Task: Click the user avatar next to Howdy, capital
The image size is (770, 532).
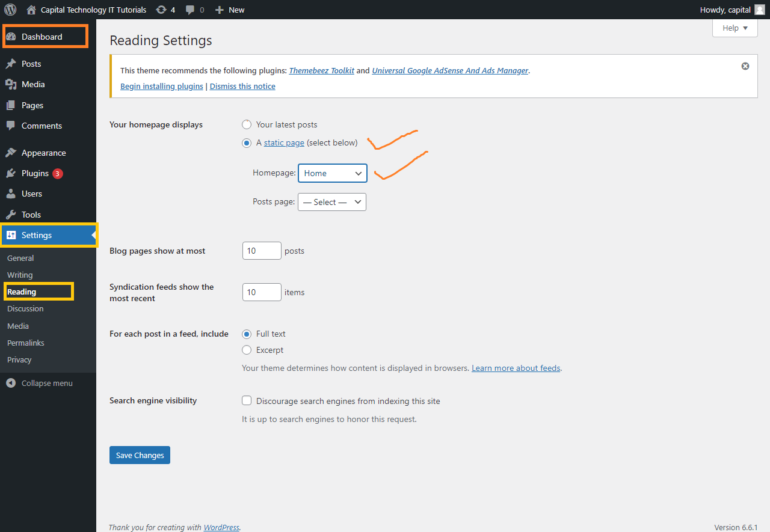Action: pos(760,10)
